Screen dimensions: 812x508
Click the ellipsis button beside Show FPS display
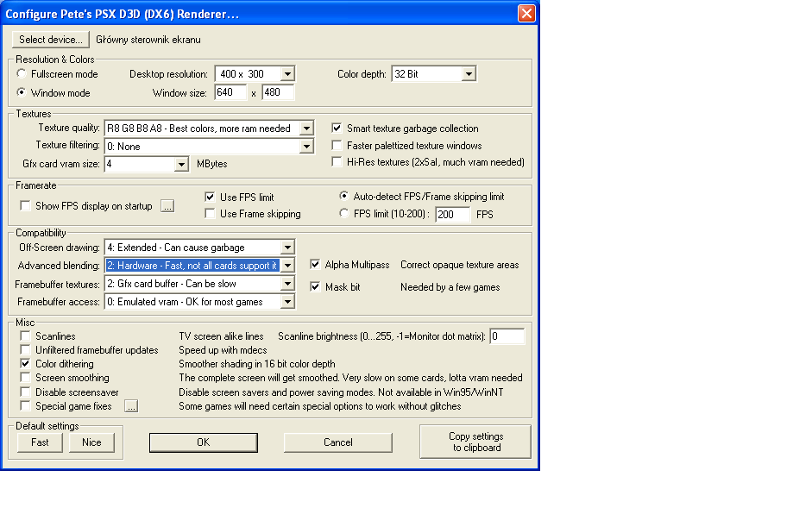click(x=167, y=206)
